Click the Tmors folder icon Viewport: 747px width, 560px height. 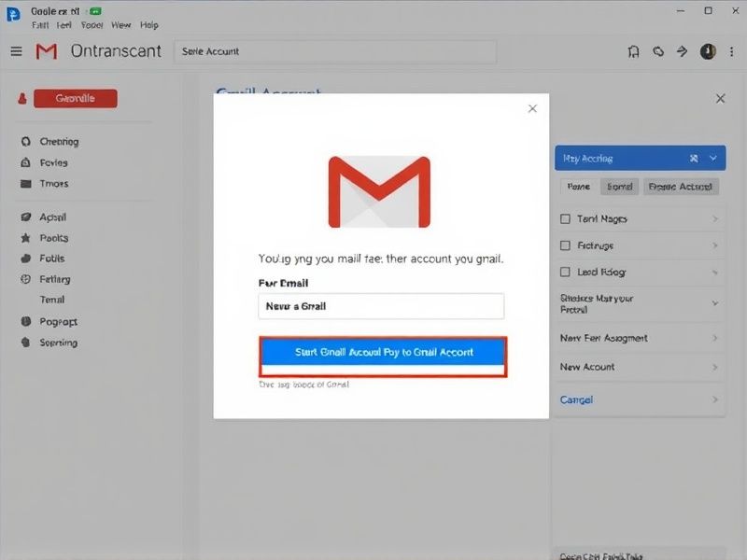click(26, 183)
